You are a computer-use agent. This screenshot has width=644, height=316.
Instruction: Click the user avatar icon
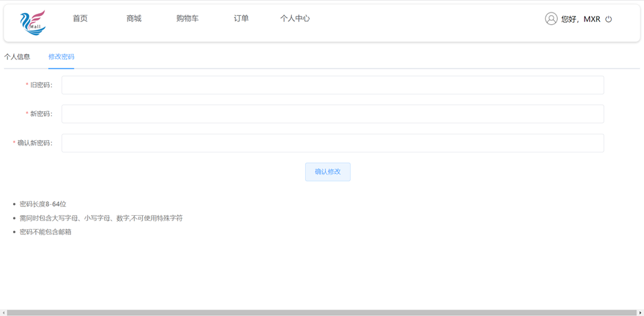point(552,19)
